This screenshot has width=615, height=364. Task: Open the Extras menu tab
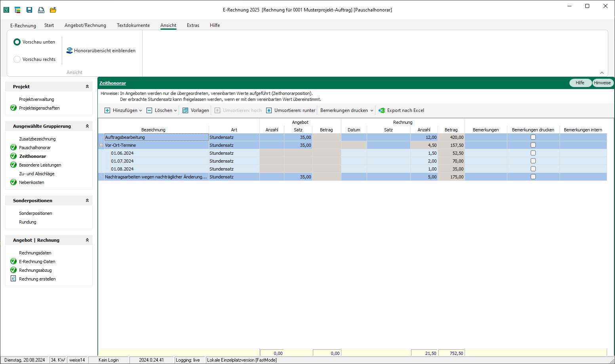coord(193,25)
